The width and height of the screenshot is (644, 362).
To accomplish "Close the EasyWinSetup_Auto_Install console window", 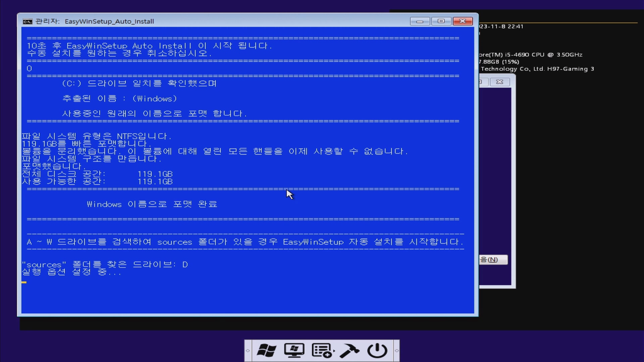I will tap(463, 21).
